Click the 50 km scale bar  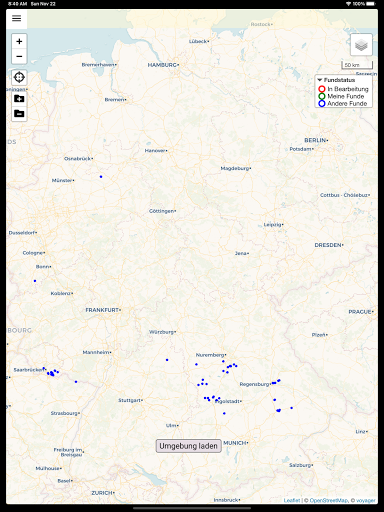pyautogui.click(x=357, y=65)
